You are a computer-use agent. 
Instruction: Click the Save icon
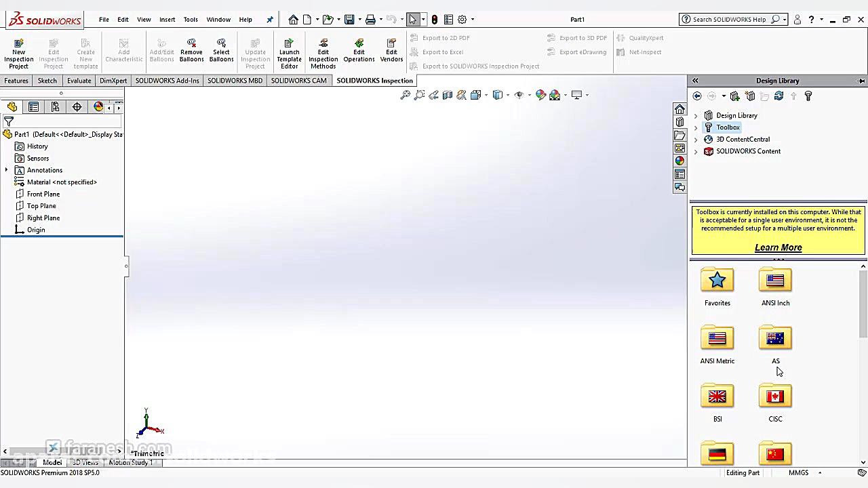349,20
